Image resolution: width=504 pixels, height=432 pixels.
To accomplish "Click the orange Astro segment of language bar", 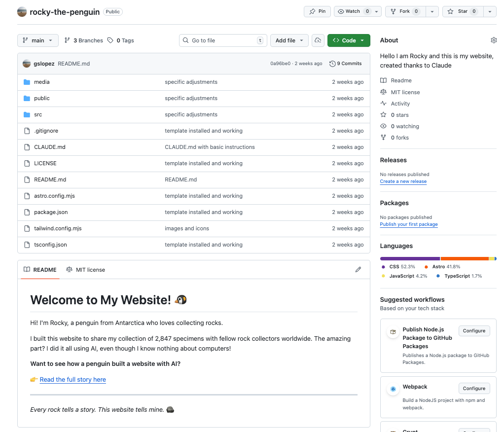I will (x=465, y=259).
